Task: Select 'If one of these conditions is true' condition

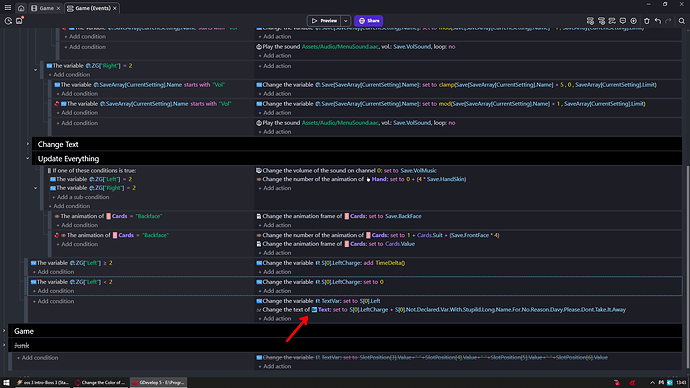Action: point(92,171)
